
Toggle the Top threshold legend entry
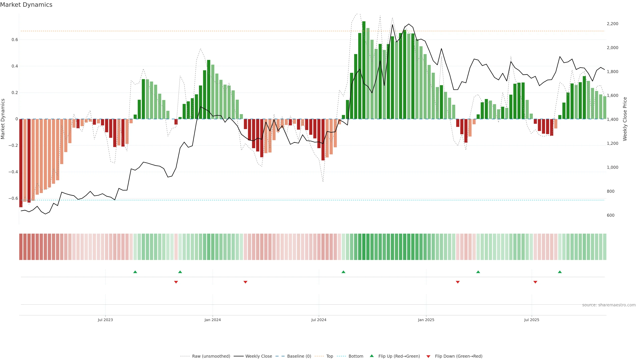(330, 356)
